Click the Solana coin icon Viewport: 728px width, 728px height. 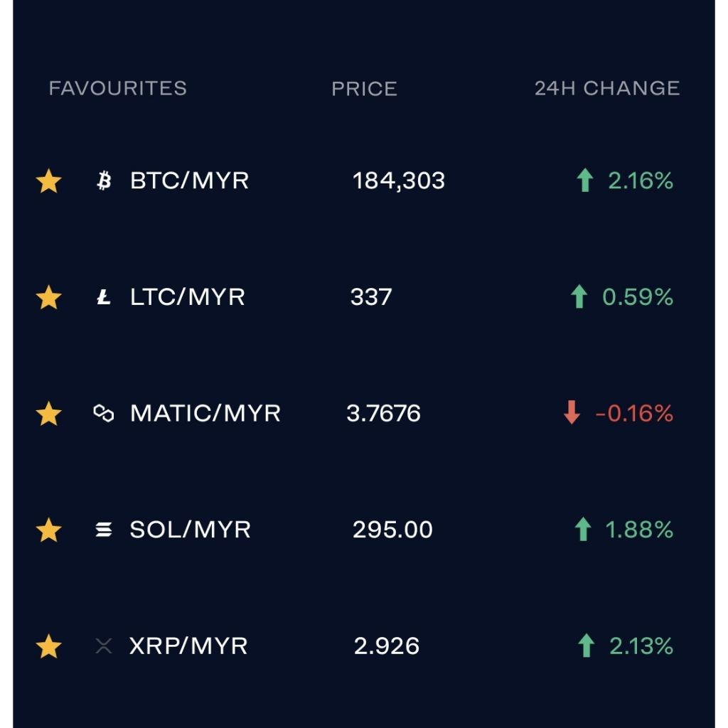pyautogui.click(x=104, y=529)
